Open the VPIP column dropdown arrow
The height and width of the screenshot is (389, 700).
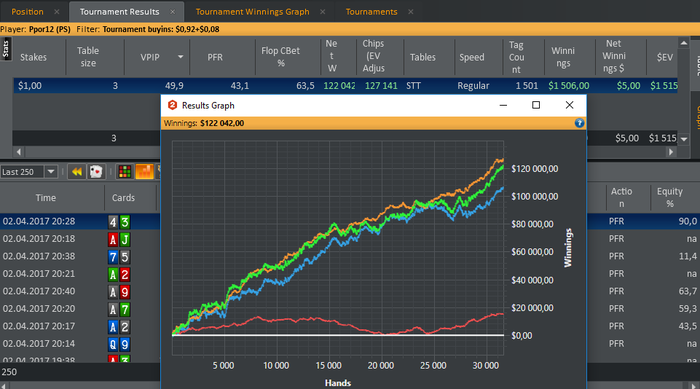[180, 57]
